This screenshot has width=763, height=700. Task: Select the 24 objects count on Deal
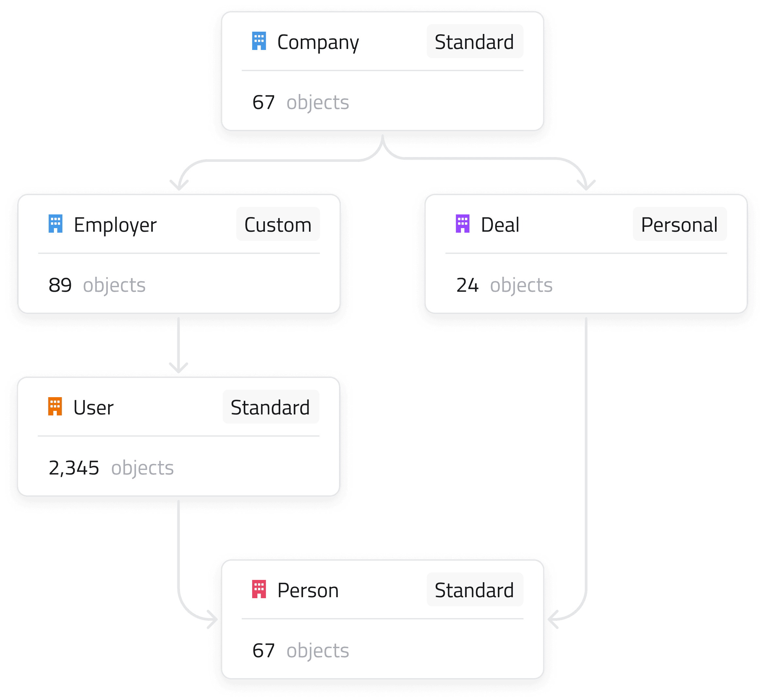504,285
